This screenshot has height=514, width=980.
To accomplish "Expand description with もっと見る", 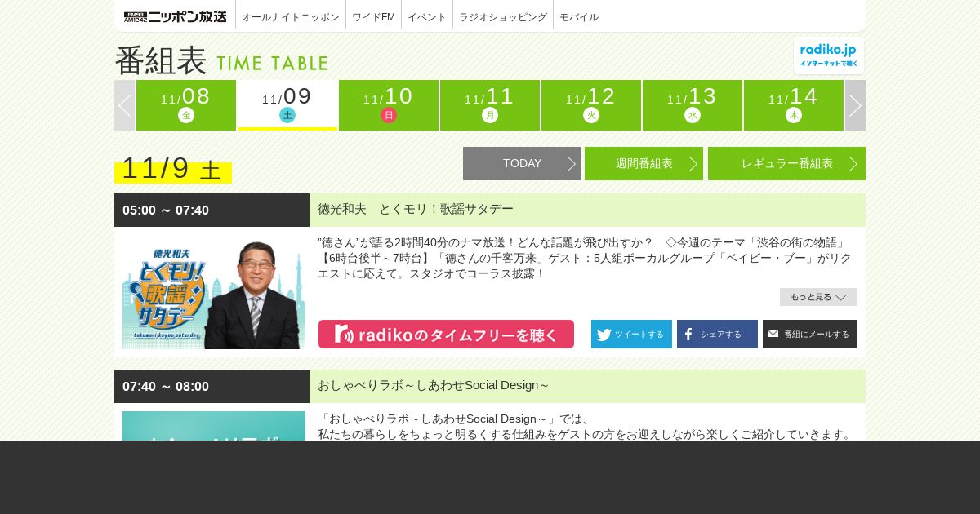I will click(x=818, y=297).
